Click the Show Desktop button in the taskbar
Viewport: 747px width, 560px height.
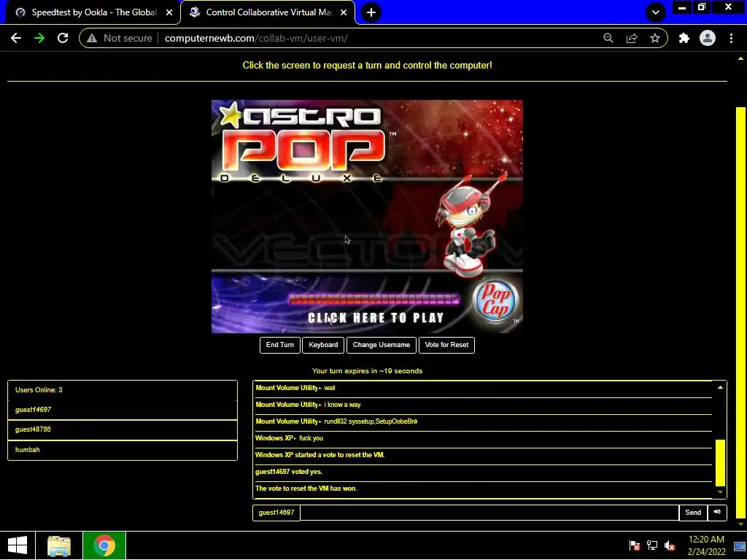point(740,545)
